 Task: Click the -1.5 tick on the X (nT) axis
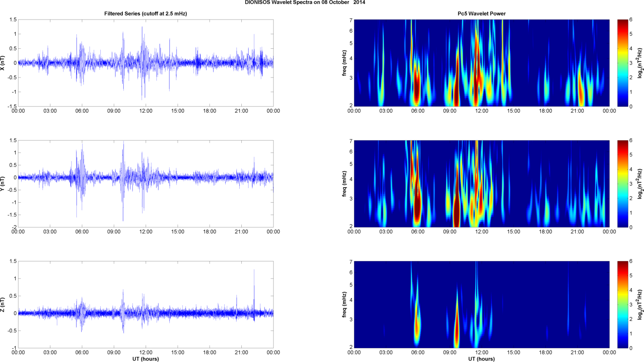coord(12,106)
